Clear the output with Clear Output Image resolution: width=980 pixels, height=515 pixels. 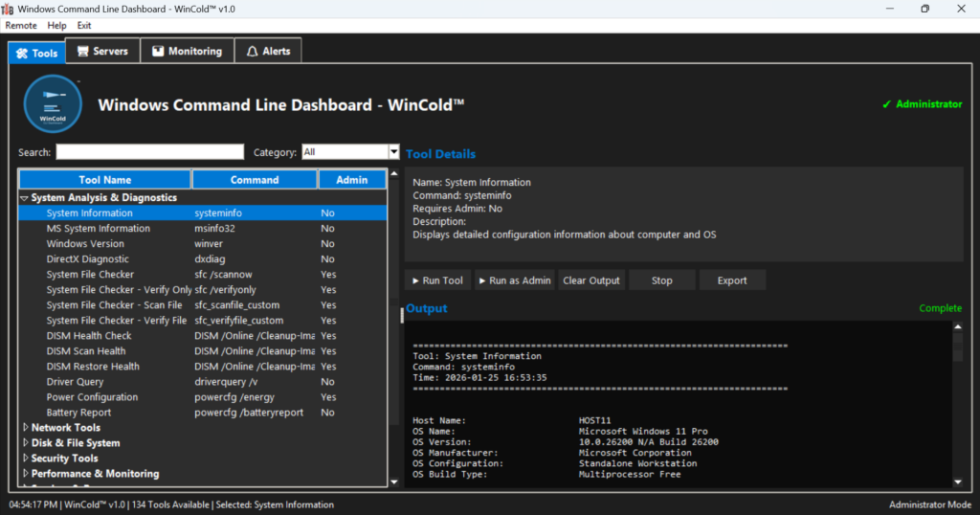tap(591, 280)
